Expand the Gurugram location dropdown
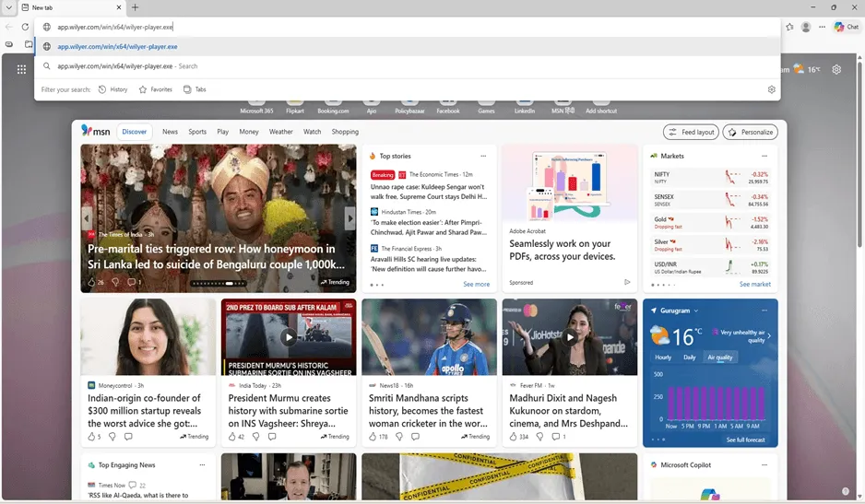865x504 pixels. (695, 311)
